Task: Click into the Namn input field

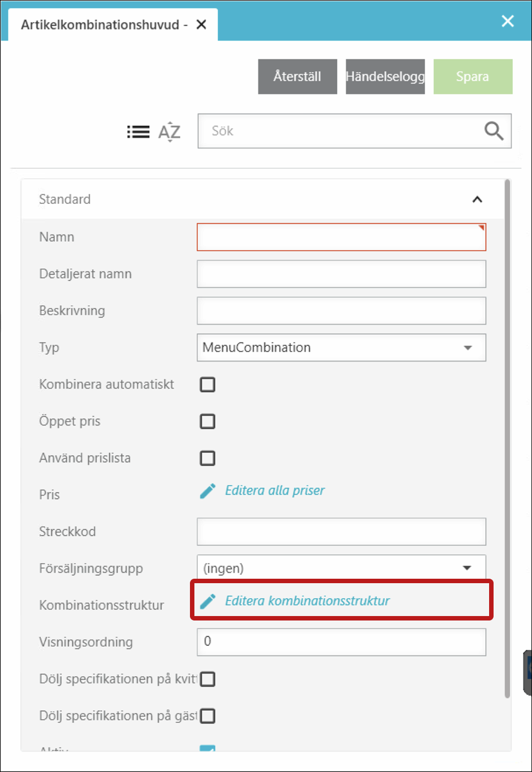Action: point(341,237)
